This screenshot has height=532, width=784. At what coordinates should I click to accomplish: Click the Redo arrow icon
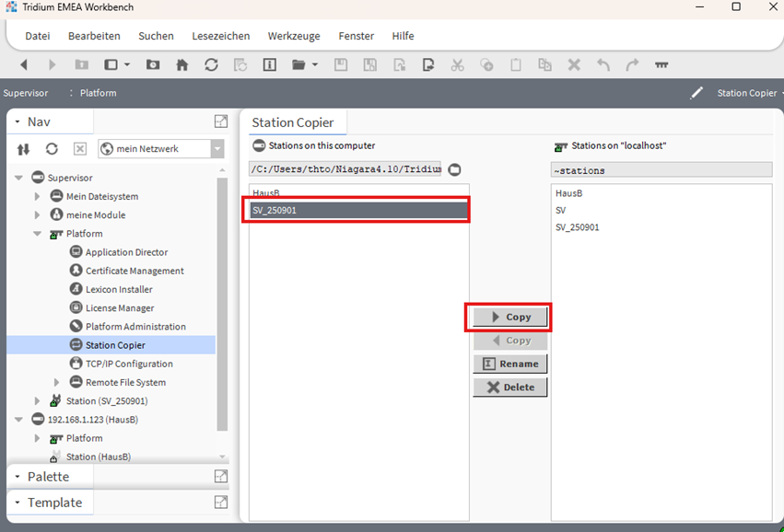coord(633,65)
